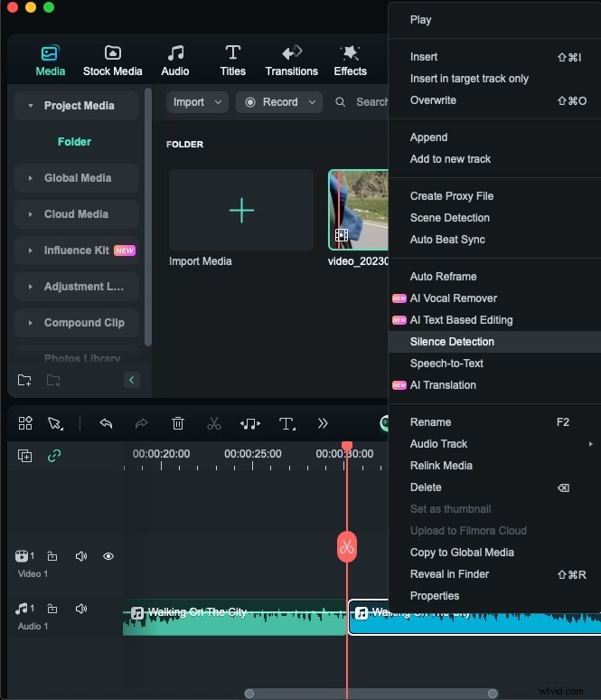Choose Silence Detection from context menu
This screenshot has width=601, height=700.
[x=452, y=342]
